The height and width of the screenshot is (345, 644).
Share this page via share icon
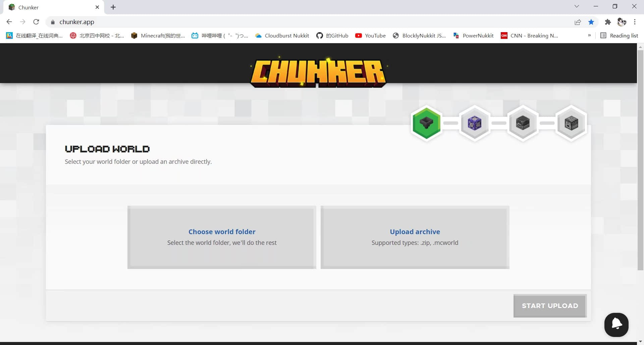point(578,22)
